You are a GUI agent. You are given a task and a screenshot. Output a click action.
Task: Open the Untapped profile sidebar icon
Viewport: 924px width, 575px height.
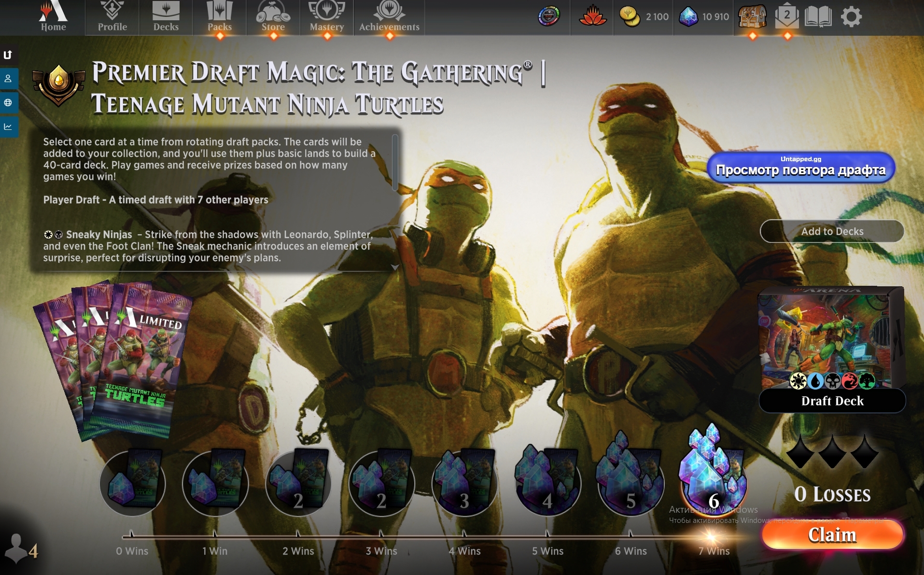tap(8, 78)
